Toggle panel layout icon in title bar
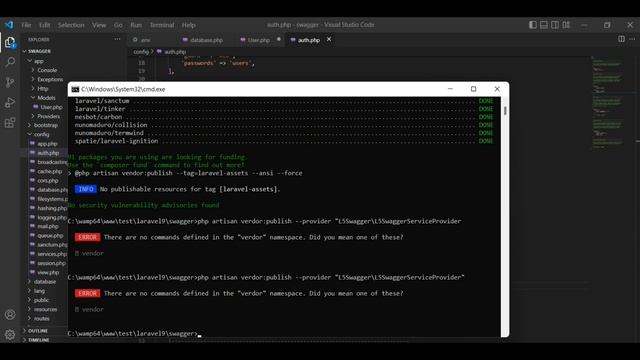Screen dimensions: 640x360 coord(544,25)
